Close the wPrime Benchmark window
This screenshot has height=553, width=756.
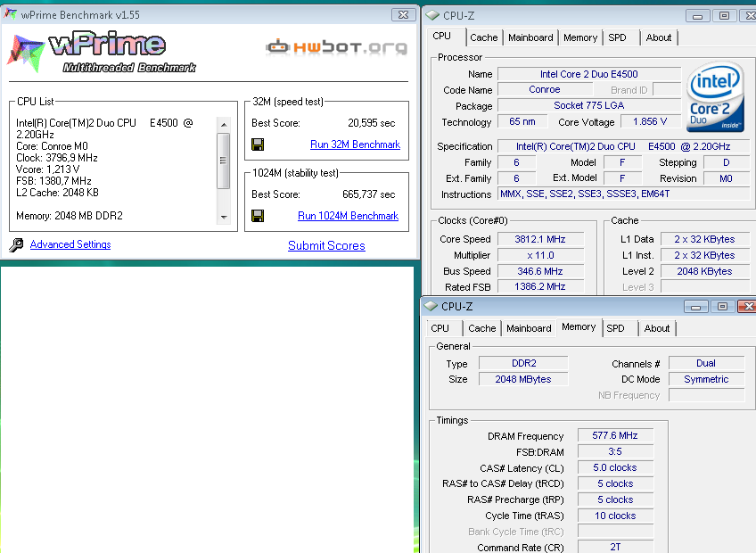404,14
